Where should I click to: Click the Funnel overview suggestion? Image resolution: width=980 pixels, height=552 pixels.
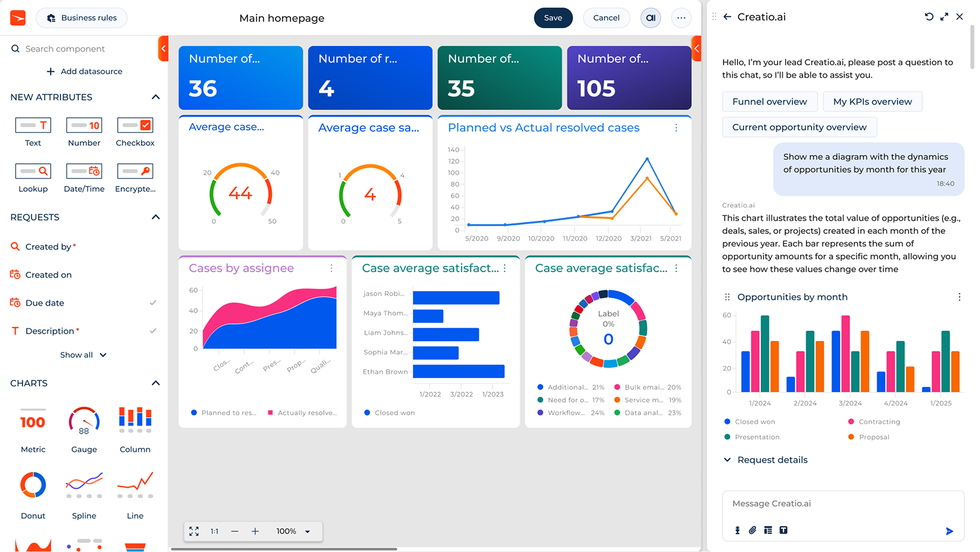[769, 102]
